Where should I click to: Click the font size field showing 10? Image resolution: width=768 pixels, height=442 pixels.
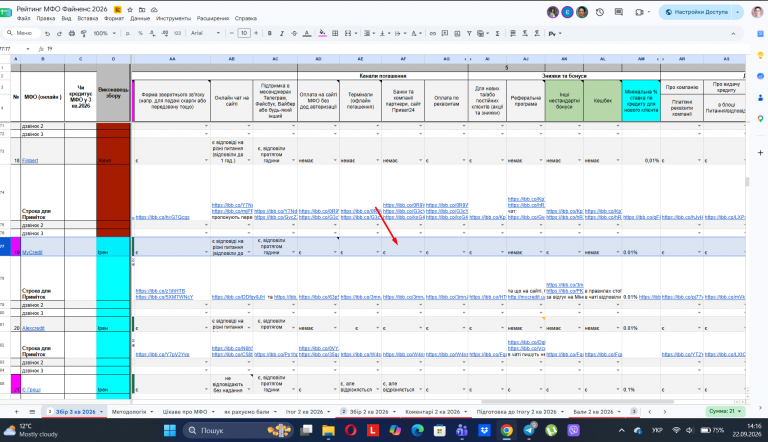[244, 33]
